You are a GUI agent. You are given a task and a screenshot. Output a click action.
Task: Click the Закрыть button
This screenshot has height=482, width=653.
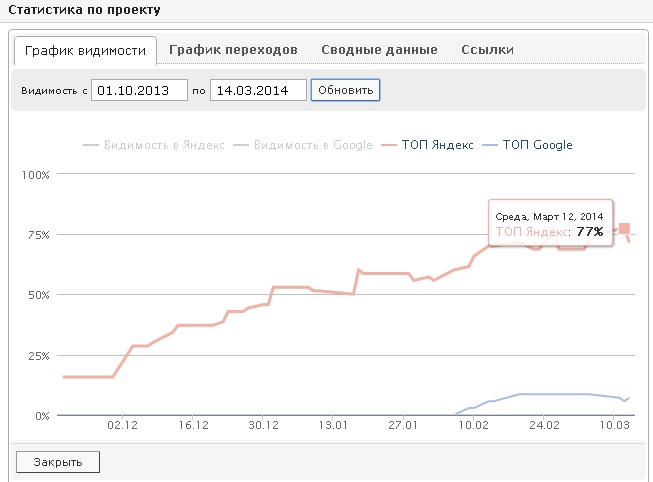(x=58, y=461)
